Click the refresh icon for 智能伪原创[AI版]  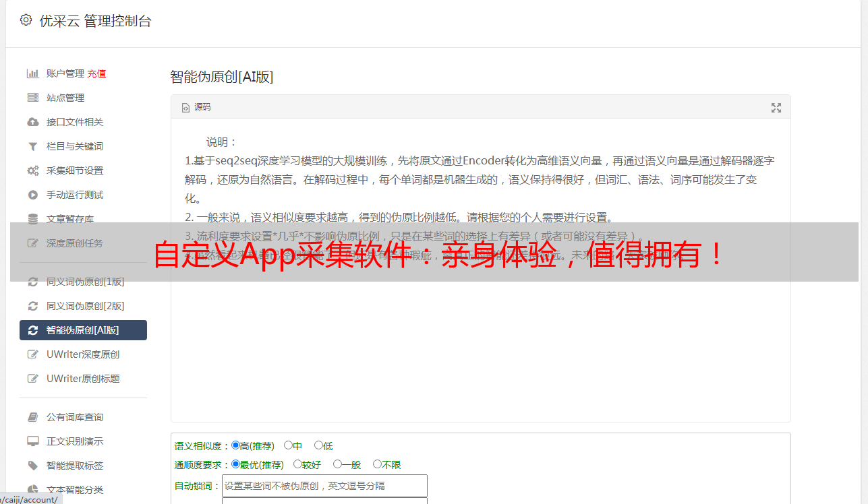tap(32, 330)
